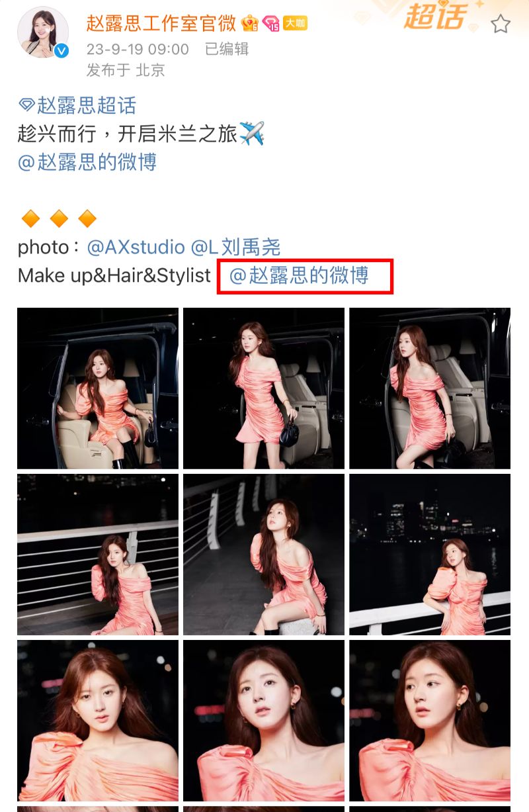Open first photo of her seated in car
This screenshot has height=812, width=529.
pyautogui.click(x=98, y=388)
